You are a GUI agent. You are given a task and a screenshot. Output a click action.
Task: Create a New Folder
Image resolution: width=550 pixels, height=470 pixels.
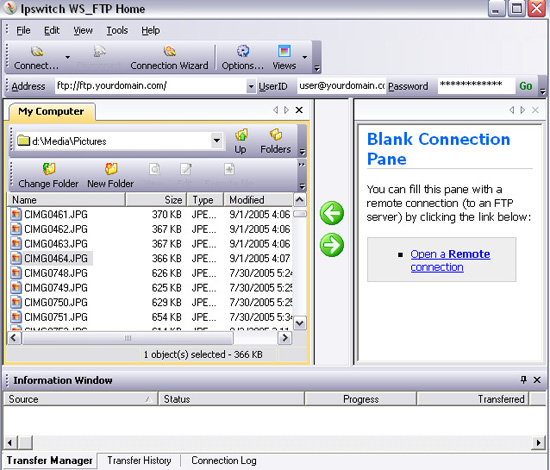[x=110, y=175]
